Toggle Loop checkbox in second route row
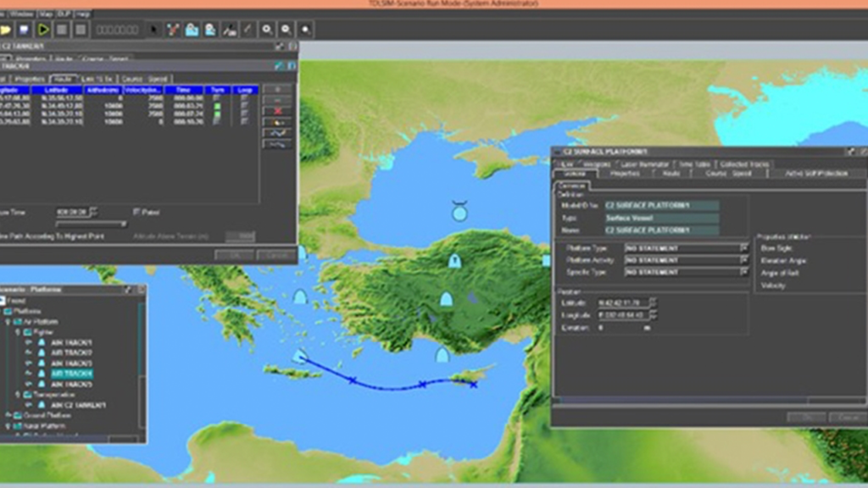This screenshot has width=868, height=488. (244, 106)
